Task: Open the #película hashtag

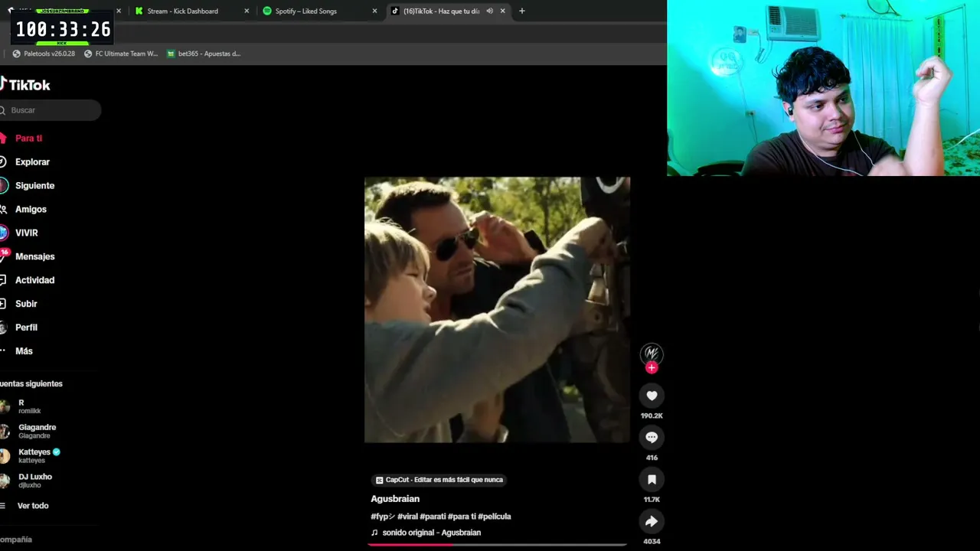Action: tap(494, 517)
